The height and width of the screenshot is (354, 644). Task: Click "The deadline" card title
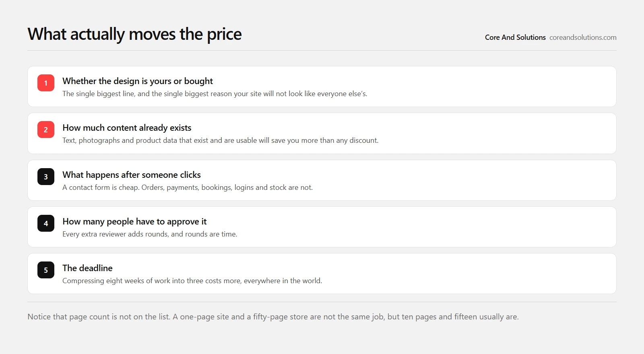tap(87, 268)
